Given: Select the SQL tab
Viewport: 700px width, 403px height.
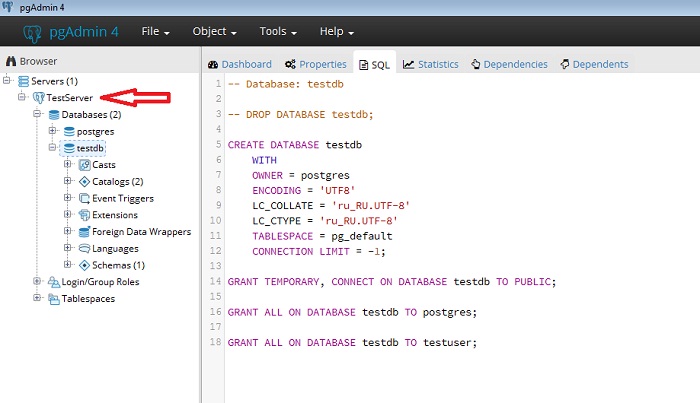Looking at the screenshot, I should pos(375,65).
